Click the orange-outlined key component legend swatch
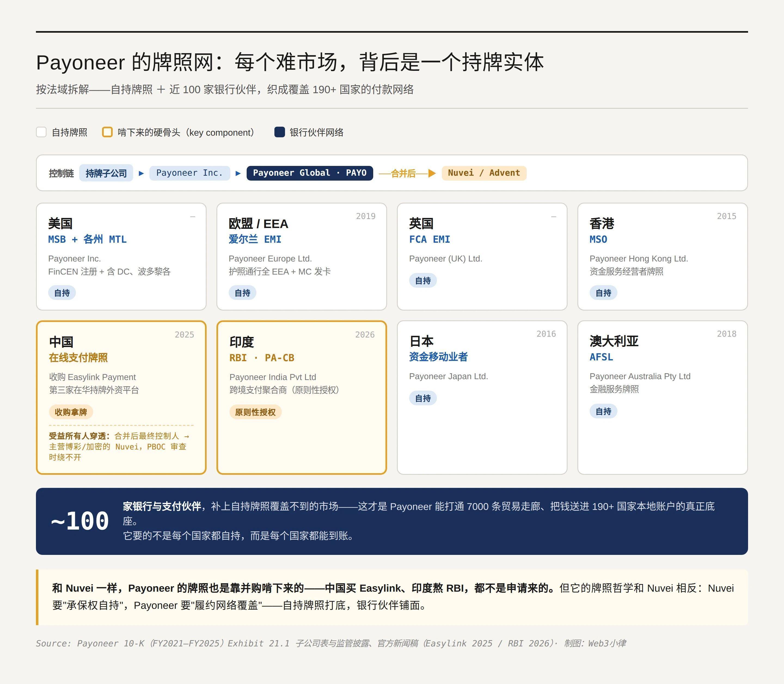Viewport: 784px width, 684px height. tap(107, 132)
